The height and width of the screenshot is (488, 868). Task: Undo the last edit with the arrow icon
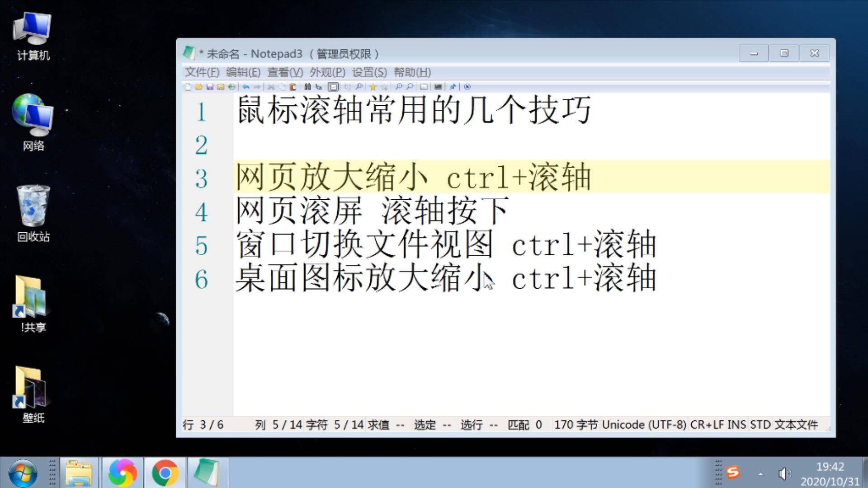coord(246,86)
